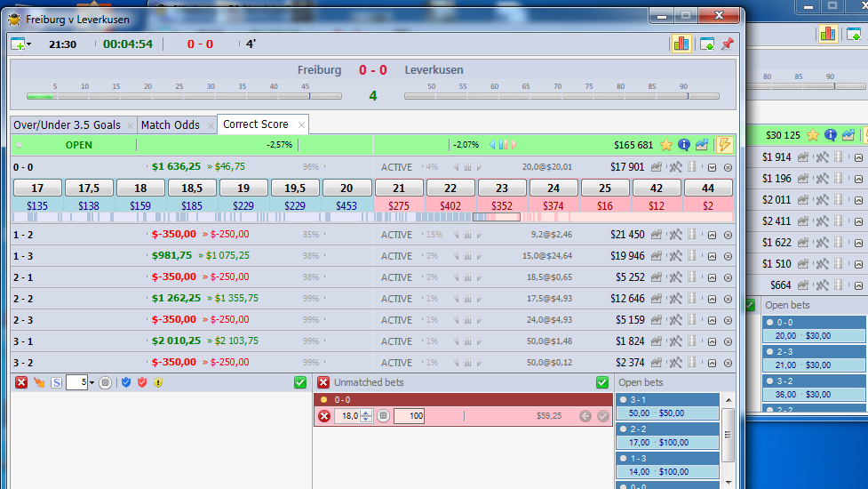Open tools icon for 3-1 row
Image resolution: width=868 pixels, height=489 pixels.
click(x=675, y=341)
